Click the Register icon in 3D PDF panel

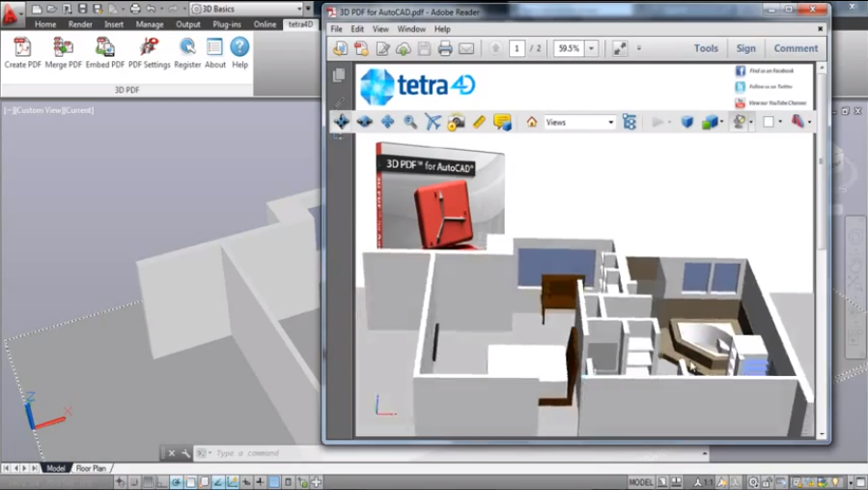(x=187, y=53)
